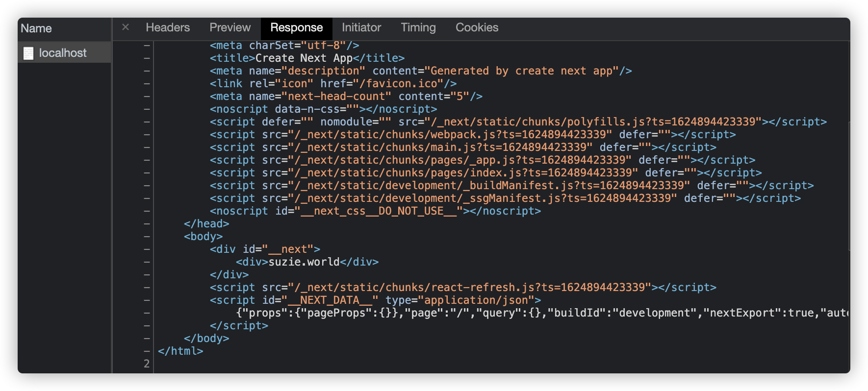
Task: Click the pageProps JSON data line
Action: click(x=542, y=313)
